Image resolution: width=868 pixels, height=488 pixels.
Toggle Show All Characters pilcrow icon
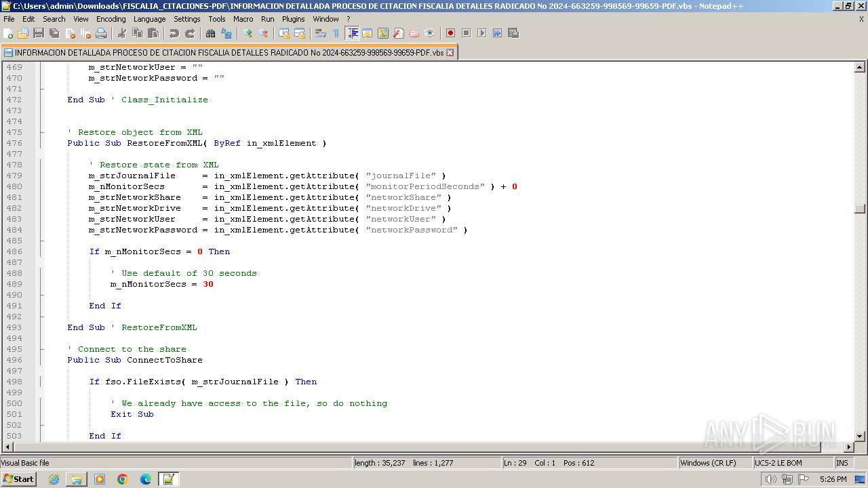click(336, 33)
